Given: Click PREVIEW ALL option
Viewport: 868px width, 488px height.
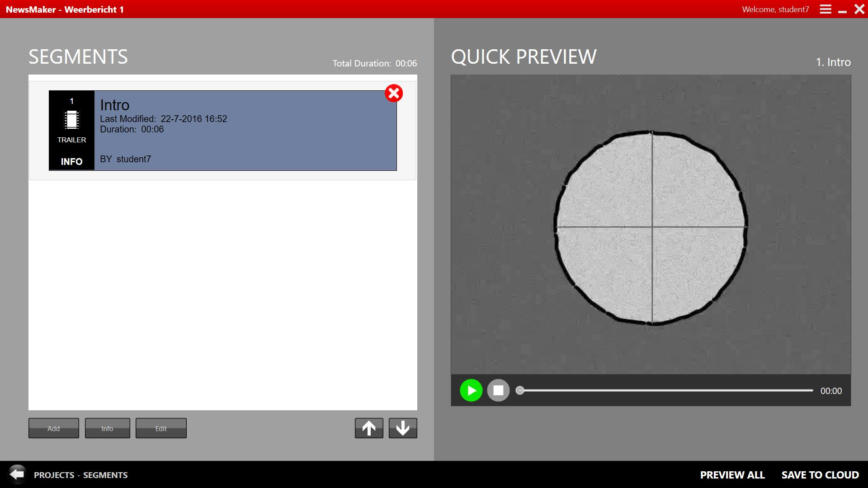Looking at the screenshot, I should pyautogui.click(x=733, y=475).
